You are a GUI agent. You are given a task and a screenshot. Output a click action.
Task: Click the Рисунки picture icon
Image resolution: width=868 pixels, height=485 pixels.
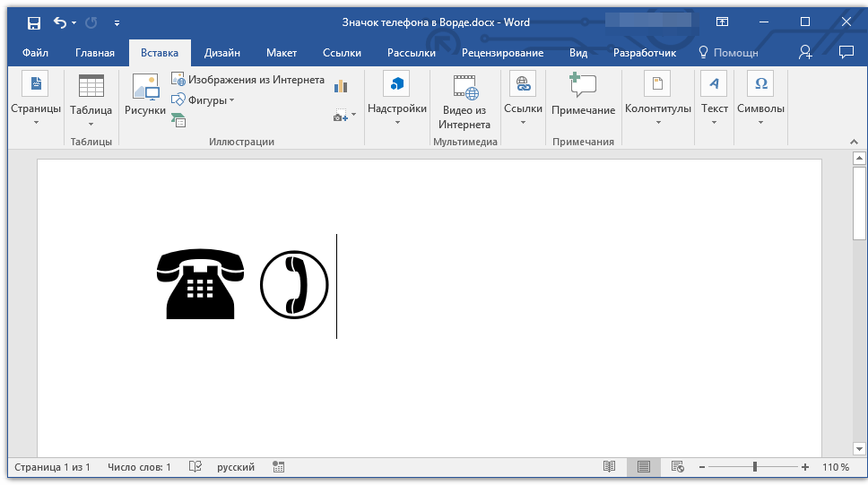point(144,88)
